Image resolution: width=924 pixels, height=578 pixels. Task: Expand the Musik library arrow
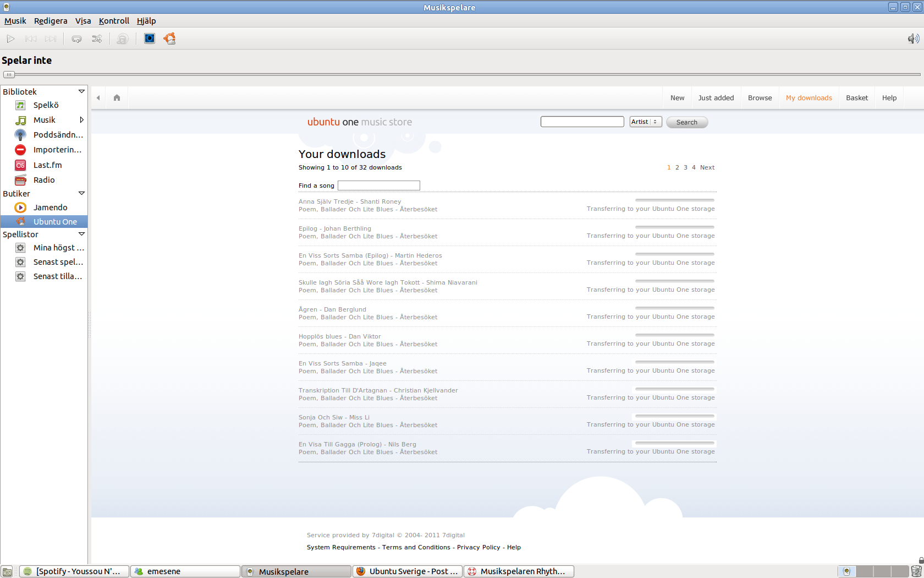click(81, 120)
